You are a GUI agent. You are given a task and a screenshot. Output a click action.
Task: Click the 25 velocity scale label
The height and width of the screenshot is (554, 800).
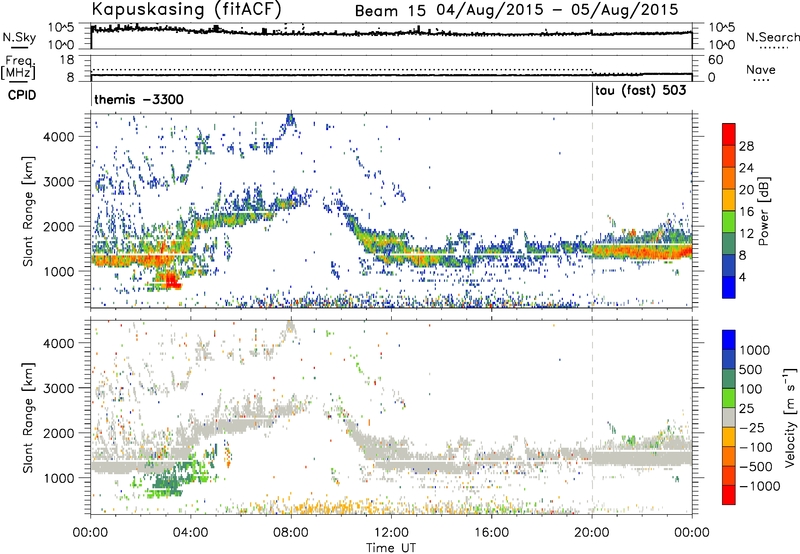pyautogui.click(x=746, y=409)
